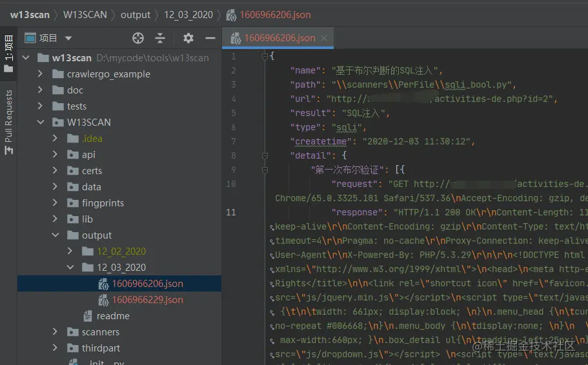Expand the .idea folder
This screenshot has height=365, width=588.
coord(55,138)
